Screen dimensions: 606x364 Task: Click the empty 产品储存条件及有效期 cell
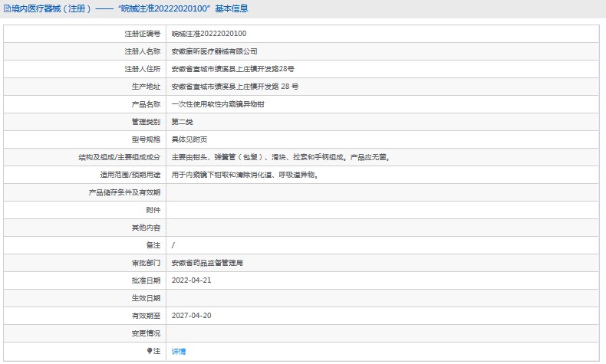coord(382,192)
